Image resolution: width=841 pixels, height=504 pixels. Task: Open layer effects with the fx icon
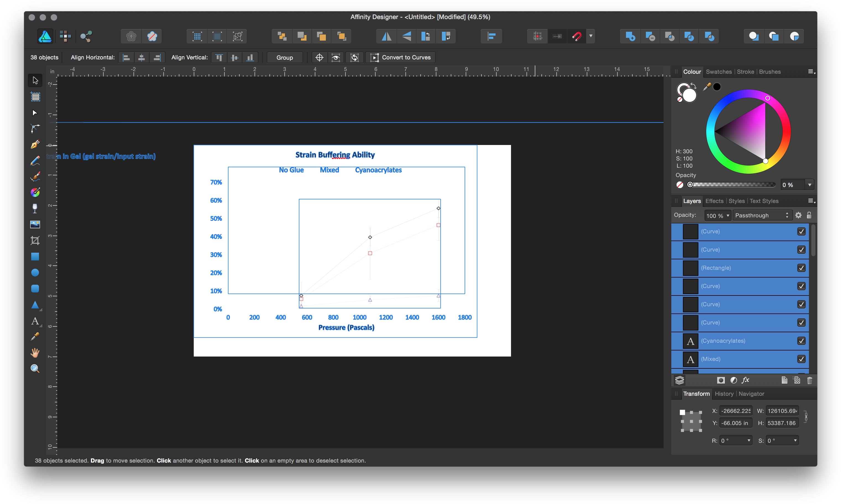[746, 380]
